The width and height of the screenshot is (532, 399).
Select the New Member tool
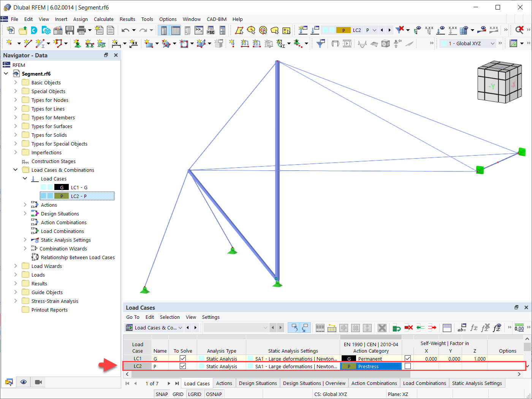click(x=40, y=43)
